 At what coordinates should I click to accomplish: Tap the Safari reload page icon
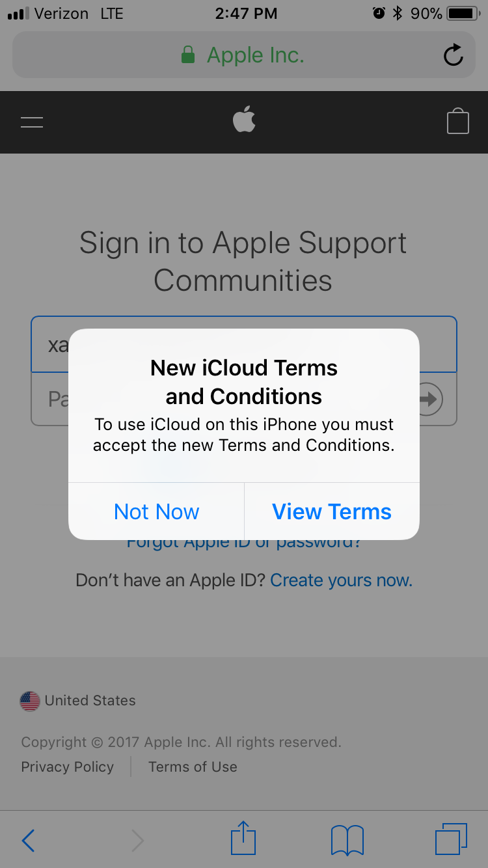tap(454, 55)
